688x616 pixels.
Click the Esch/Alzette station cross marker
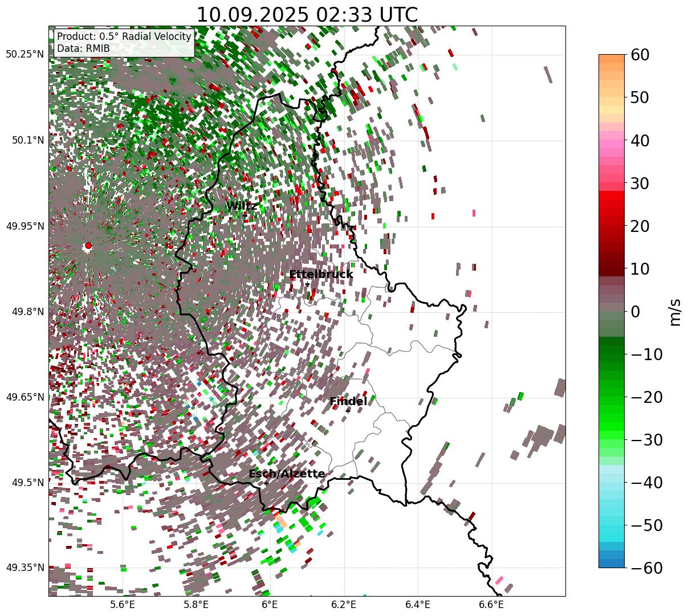[x=266, y=483]
